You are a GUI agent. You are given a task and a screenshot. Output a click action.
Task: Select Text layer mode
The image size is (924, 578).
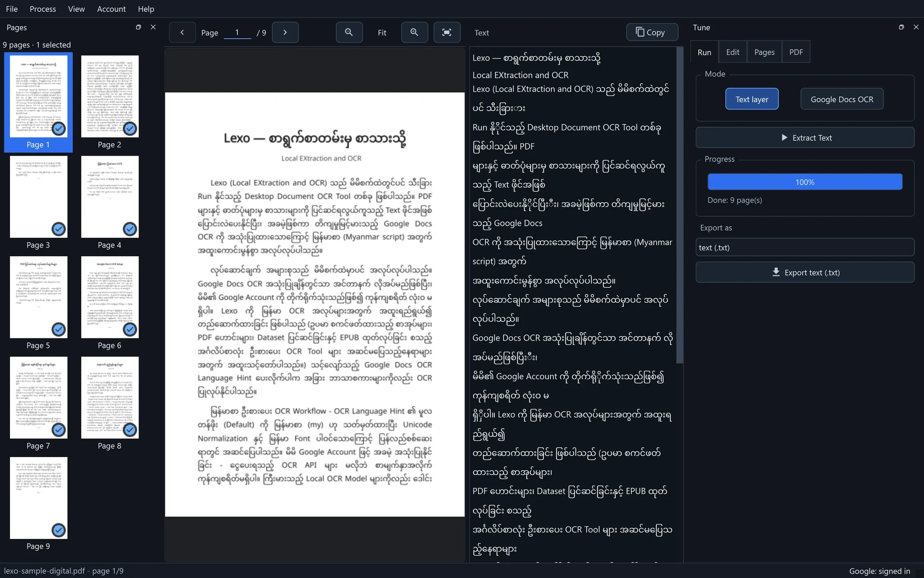pos(752,99)
